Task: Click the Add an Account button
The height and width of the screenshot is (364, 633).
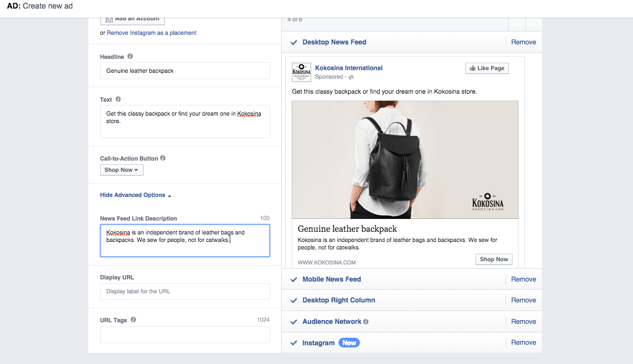Action: [132, 20]
